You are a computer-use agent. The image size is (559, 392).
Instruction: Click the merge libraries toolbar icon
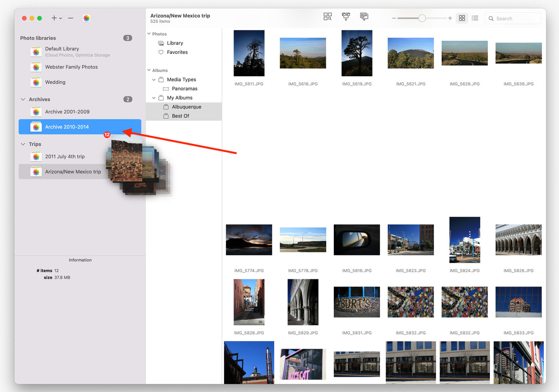[x=346, y=16]
